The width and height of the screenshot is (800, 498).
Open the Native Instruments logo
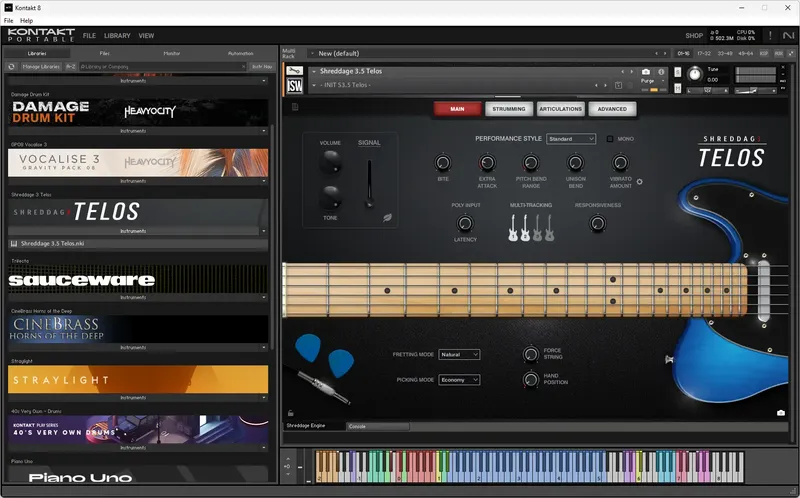click(788, 36)
